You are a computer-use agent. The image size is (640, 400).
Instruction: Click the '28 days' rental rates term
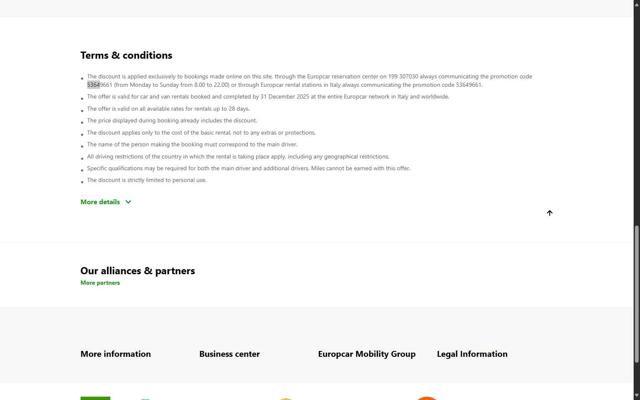237,109
